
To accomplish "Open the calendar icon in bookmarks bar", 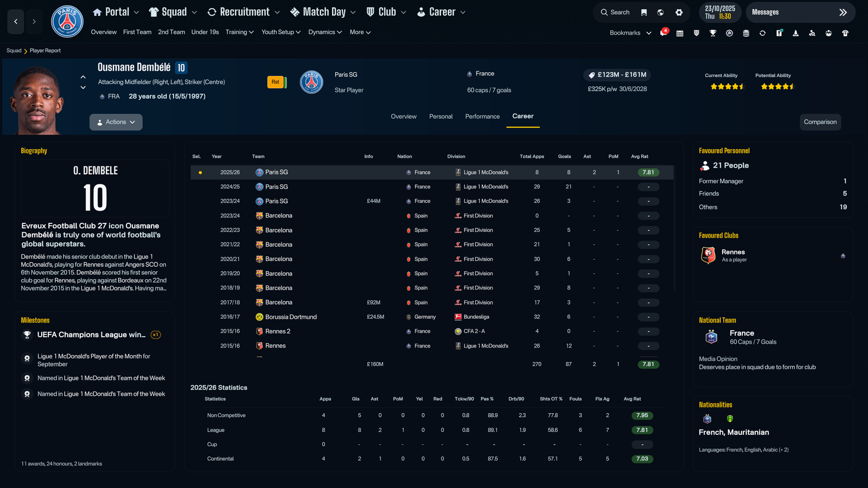I will [x=680, y=33].
